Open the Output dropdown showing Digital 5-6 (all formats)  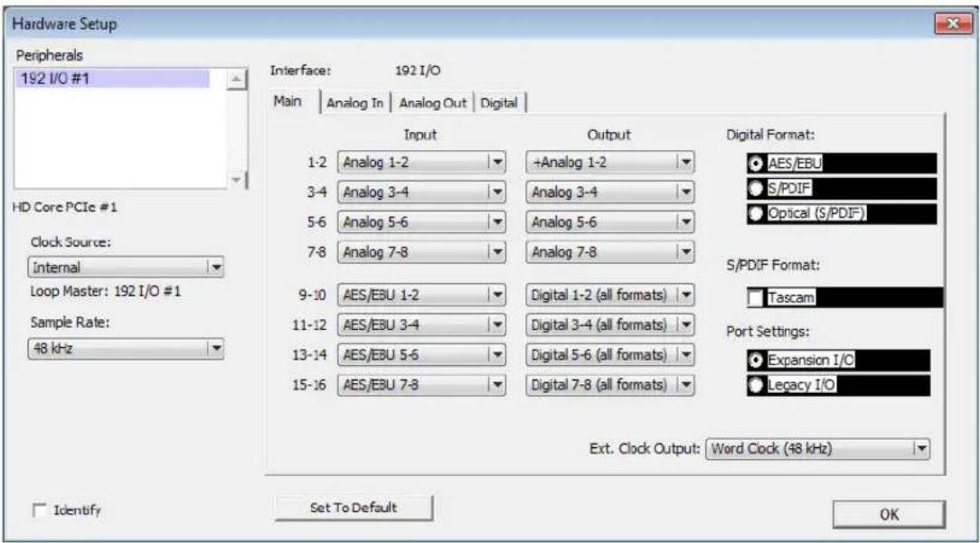(610, 354)
